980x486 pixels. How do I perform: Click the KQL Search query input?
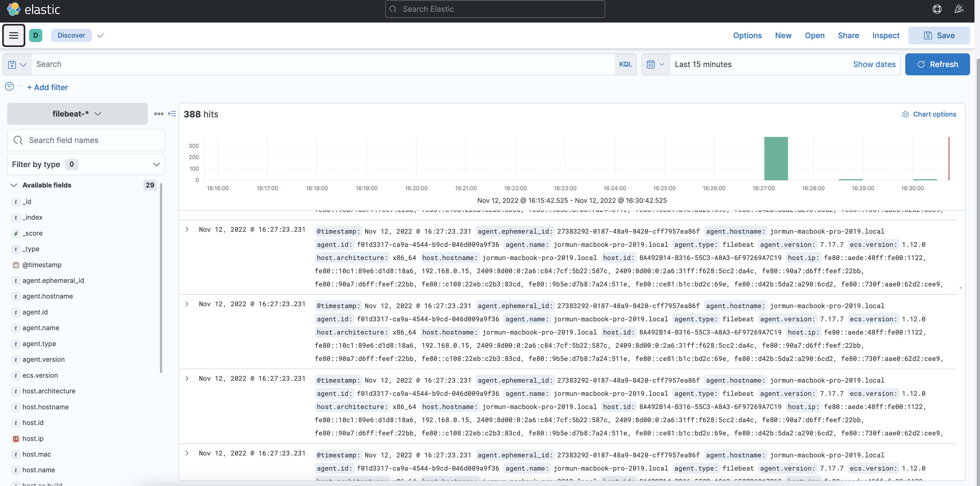tap(323, 64)
